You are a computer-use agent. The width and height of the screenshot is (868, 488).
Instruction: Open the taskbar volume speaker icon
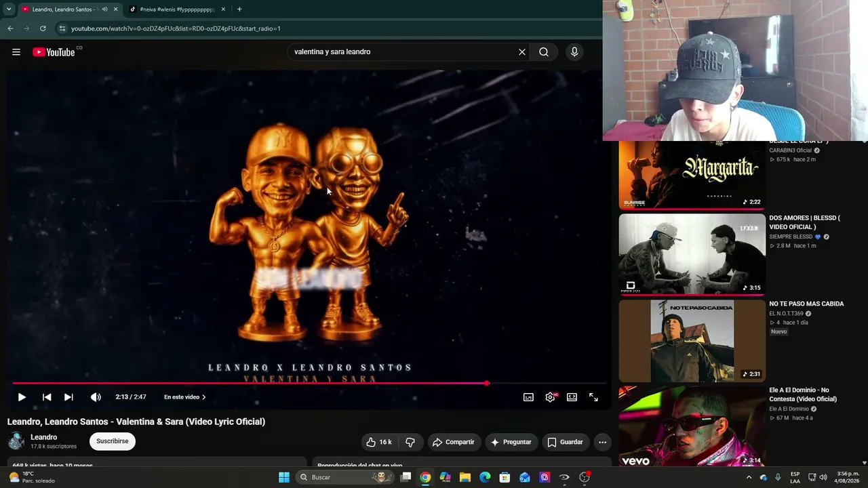823,477
